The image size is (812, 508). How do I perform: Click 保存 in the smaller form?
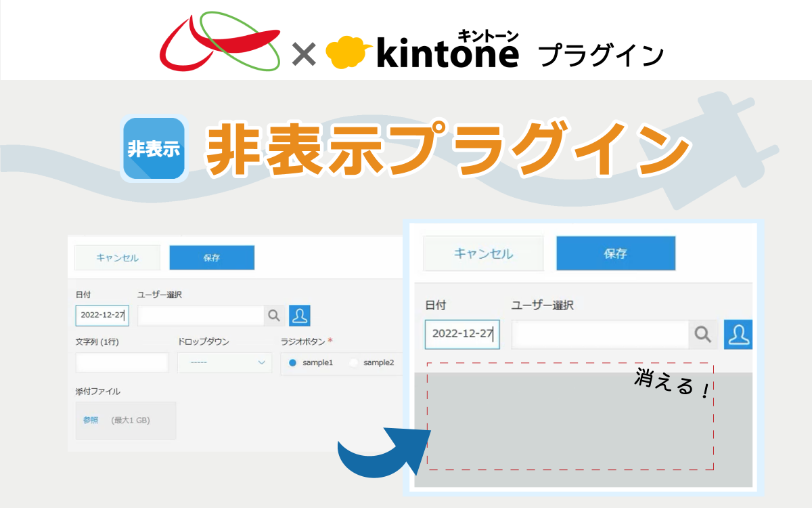(x=212, y=257)
